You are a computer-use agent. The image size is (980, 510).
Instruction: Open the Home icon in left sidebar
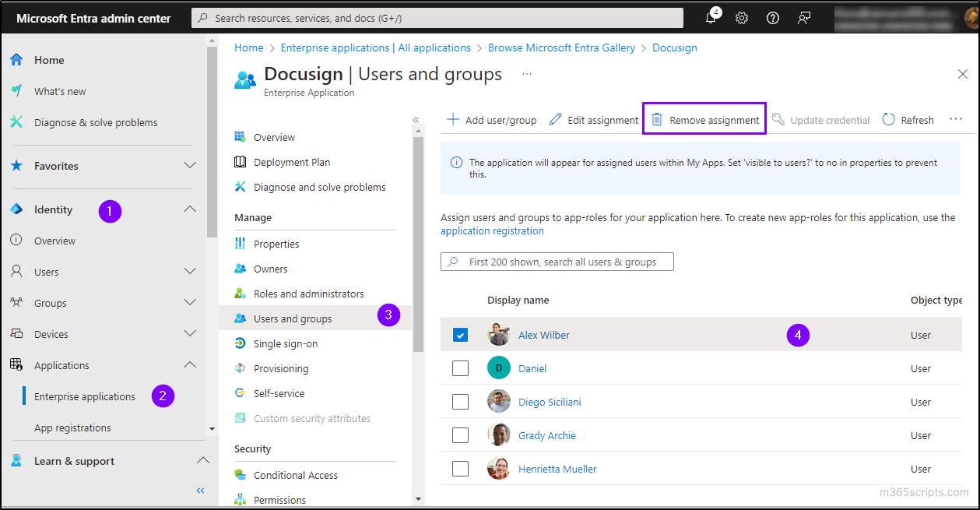tap(16, 59)
